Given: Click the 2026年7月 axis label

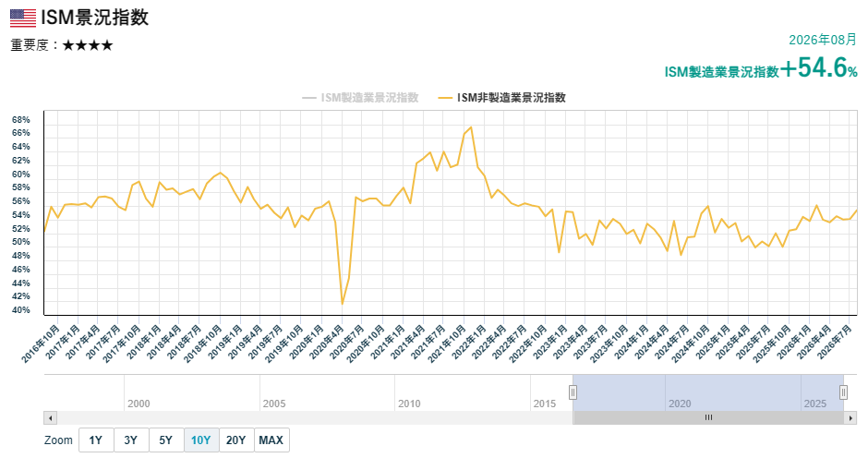Looking at the screenshot, I should tap(835, 342).
